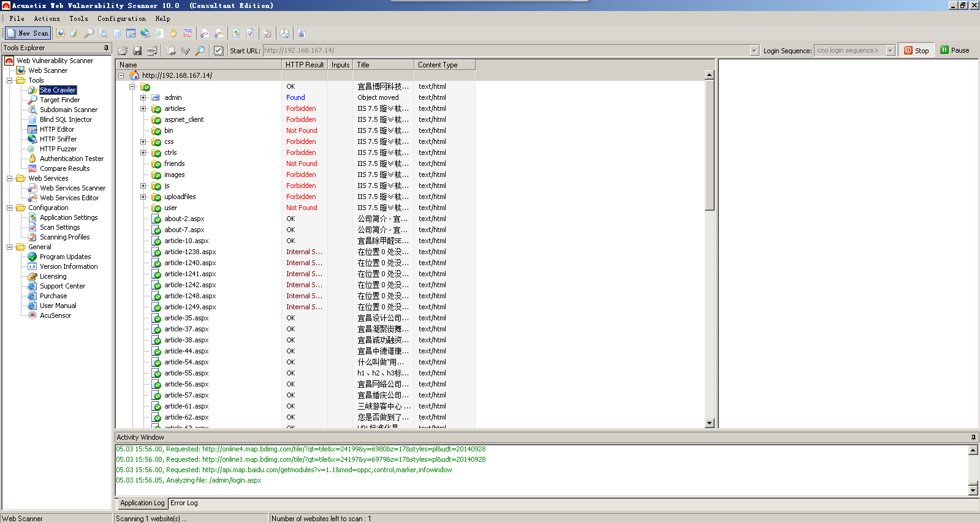Screen dimensions: 980x523
Task: Open the Scheduler clock toolbar icon
Action: pos(284,33)
